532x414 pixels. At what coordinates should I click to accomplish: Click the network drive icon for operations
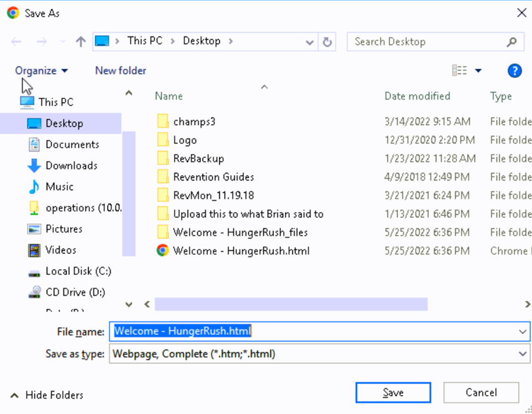coord(34,208)
